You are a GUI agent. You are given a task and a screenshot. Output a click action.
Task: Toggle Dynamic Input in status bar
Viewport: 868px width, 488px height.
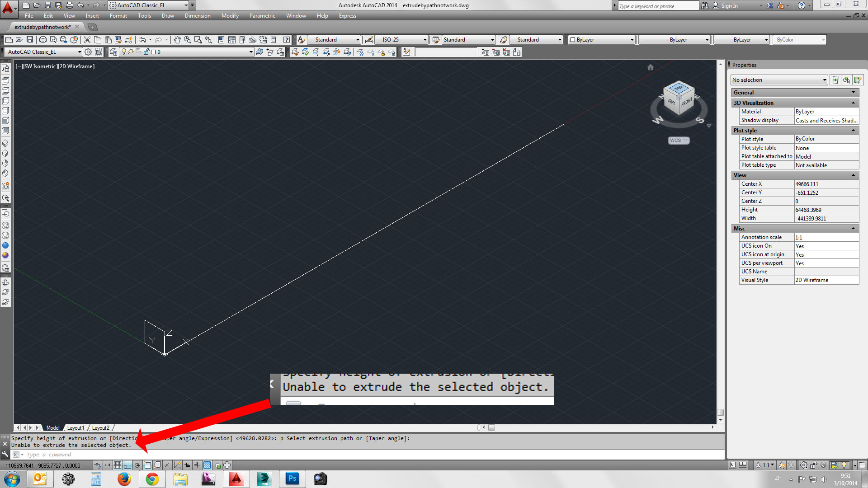pos(187,465)
